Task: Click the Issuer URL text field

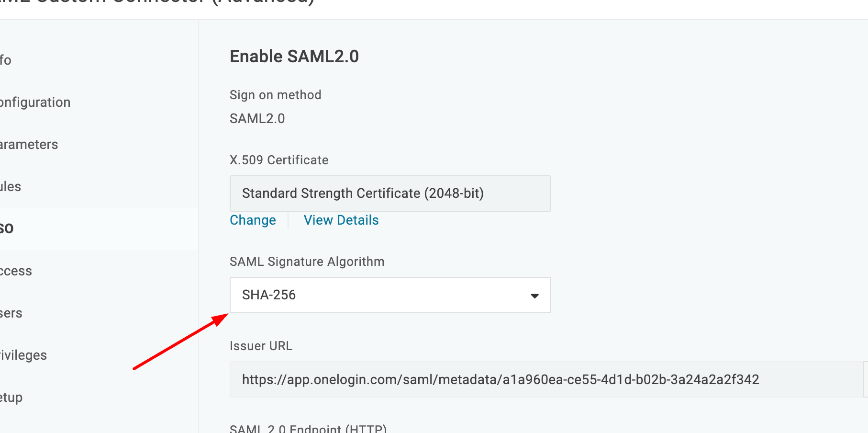Action: tap(545, 379)
